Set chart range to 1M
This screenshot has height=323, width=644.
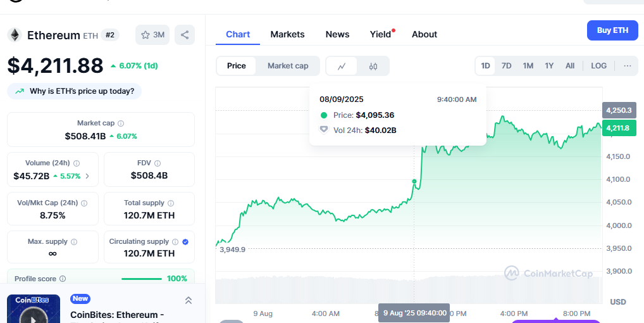click(528, 66)
